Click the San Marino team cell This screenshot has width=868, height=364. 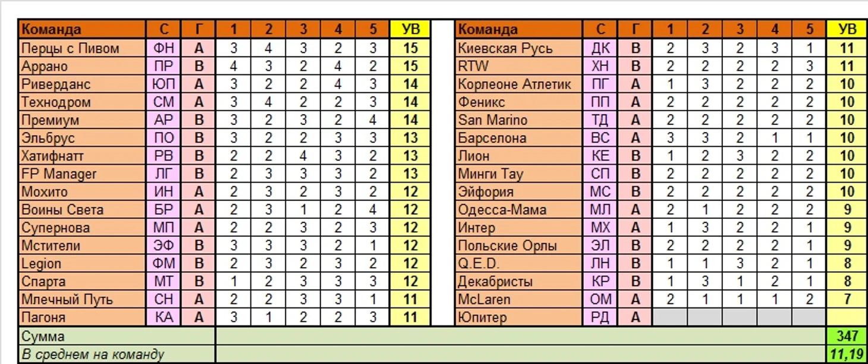(519, 120)
